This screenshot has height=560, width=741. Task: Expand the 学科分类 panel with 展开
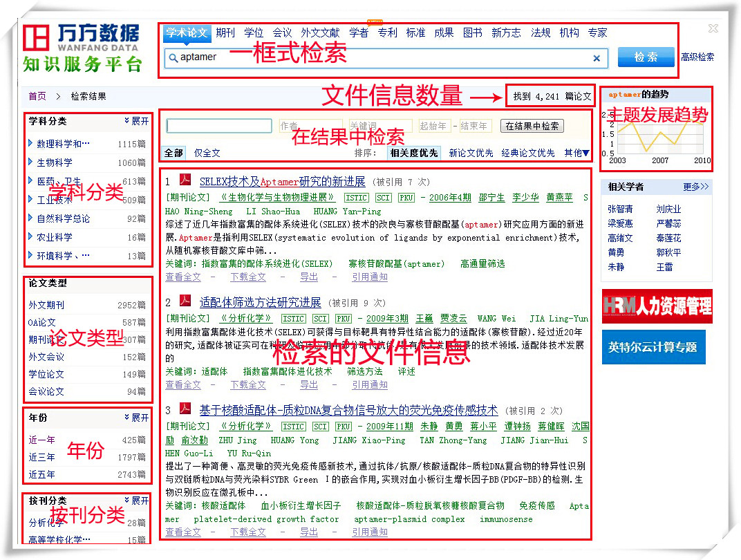click(x=137, y=121)
